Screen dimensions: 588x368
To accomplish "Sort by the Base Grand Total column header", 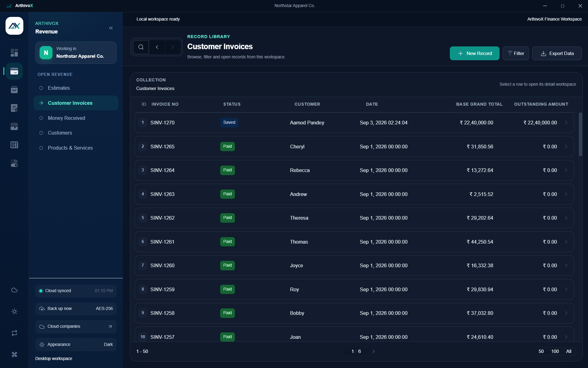I will click(x=479, y=104).
